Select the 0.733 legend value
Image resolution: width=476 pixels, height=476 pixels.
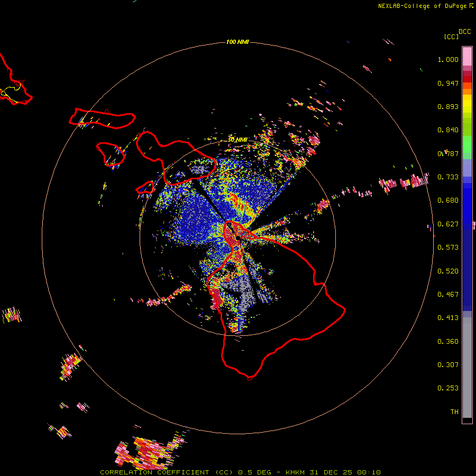click(x=448, y=177)
